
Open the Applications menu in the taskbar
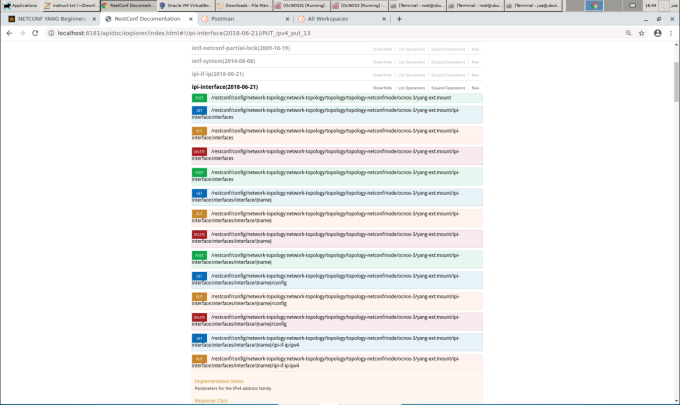pyautogui.click(x=20, y=5)
